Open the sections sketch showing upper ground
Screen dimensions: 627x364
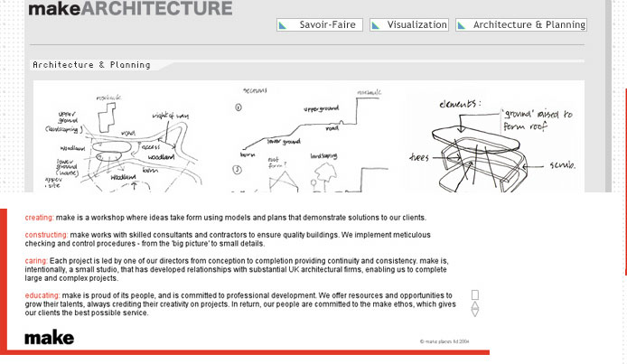tap(310, 140)
